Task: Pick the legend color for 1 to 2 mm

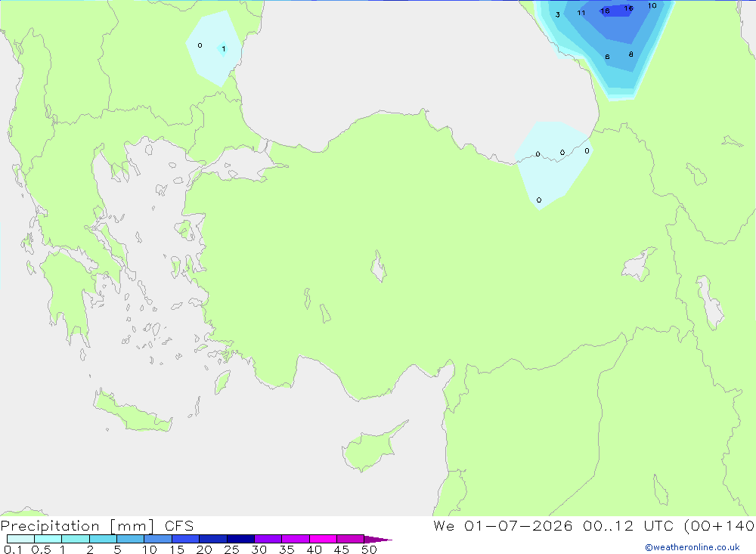Action: (75, 539)
